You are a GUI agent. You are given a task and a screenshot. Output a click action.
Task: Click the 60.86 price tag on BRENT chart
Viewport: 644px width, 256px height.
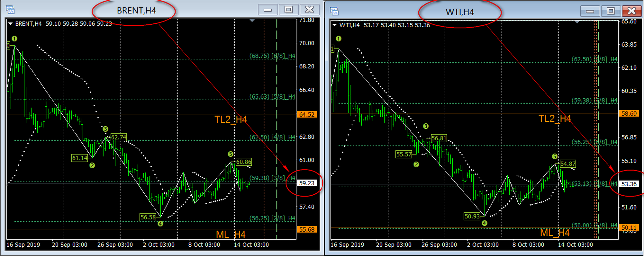(x=244, y=162)
